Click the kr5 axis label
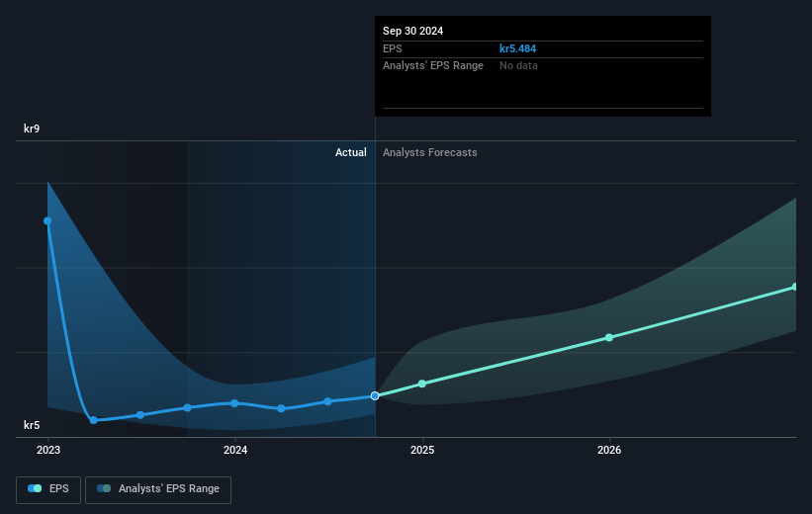Screen dimensions: 812x514 click(32, 425)
